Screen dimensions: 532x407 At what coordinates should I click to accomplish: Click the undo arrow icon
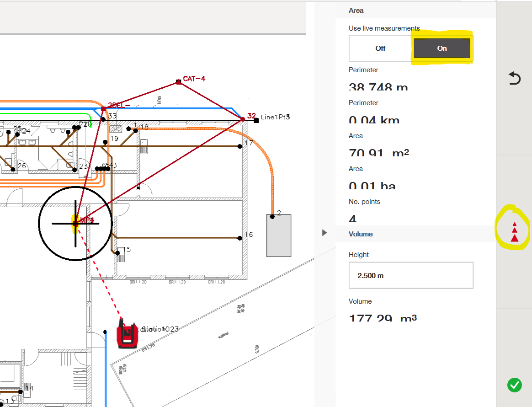[x=515, y=79]
